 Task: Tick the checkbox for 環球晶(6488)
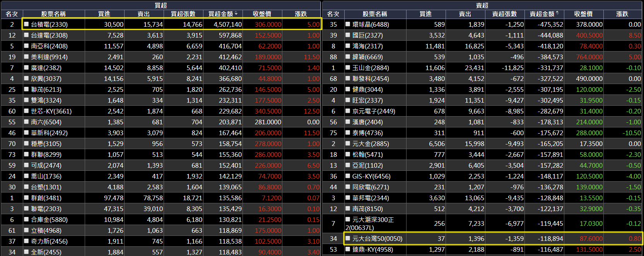[x=348, y=24]
